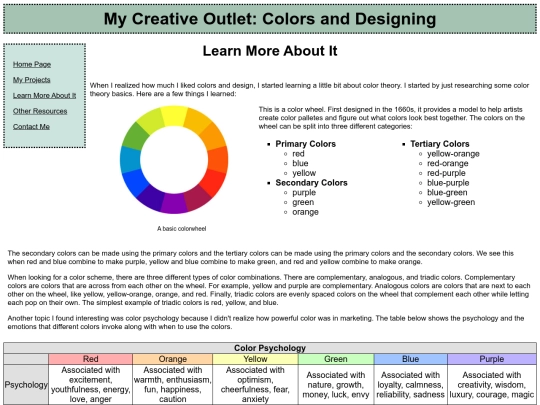Click the cell mentioning 'creativity, wisdom'
This screenshot has height=405, width=540.
[492, 385]
